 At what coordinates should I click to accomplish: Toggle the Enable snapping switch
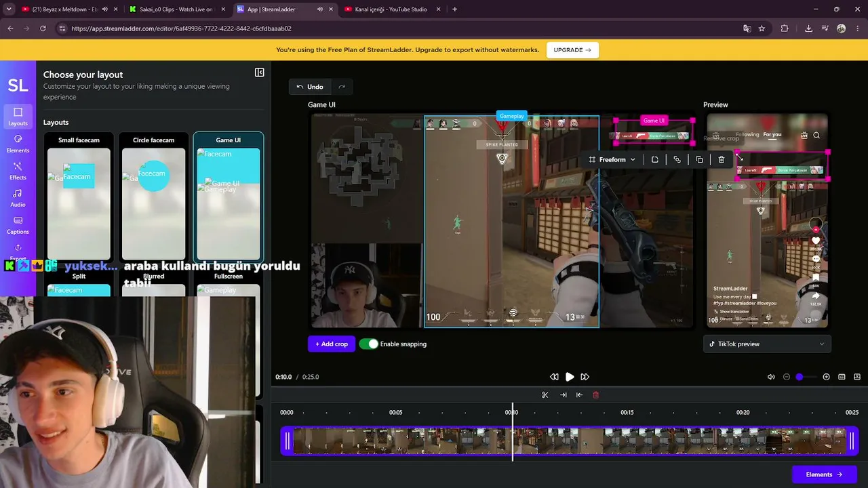point(368,344)
